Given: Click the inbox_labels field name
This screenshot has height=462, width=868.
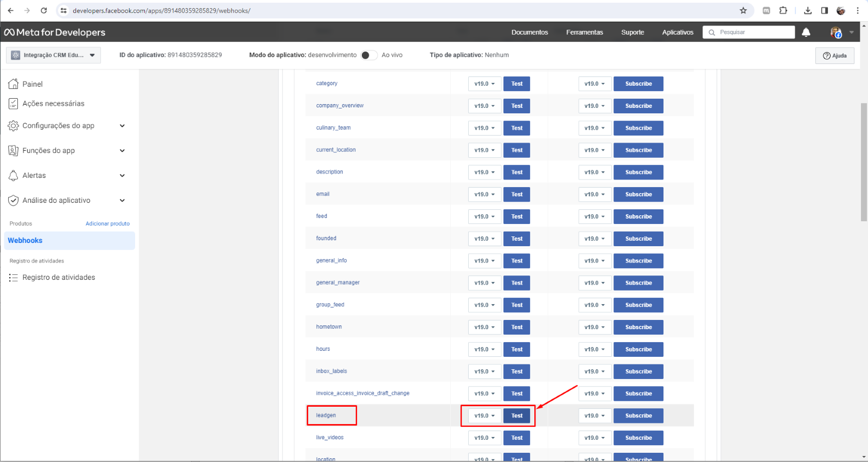Looking at the screenshot, I should (331, 371).
